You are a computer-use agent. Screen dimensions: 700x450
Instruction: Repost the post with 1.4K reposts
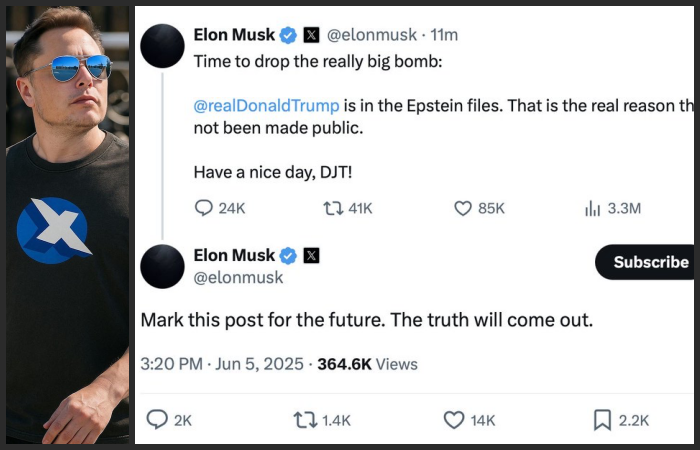point(305,420)
